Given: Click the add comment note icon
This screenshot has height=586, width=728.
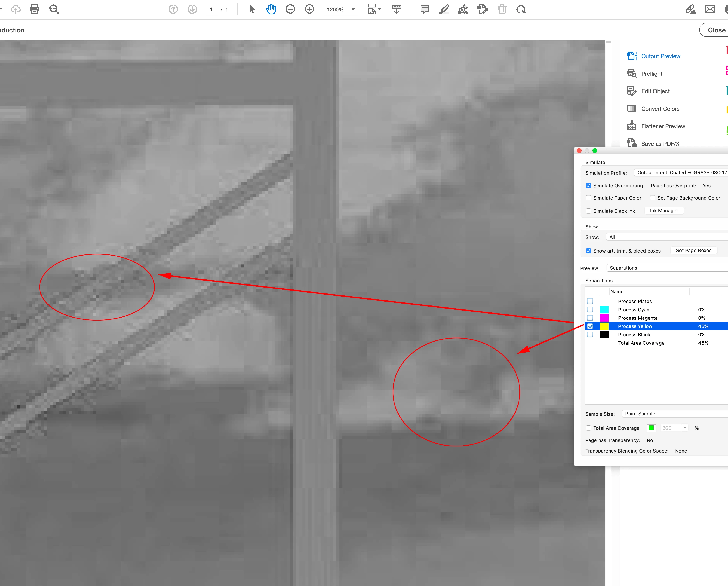Looking at the screenshot, I should tap(425, 9).
